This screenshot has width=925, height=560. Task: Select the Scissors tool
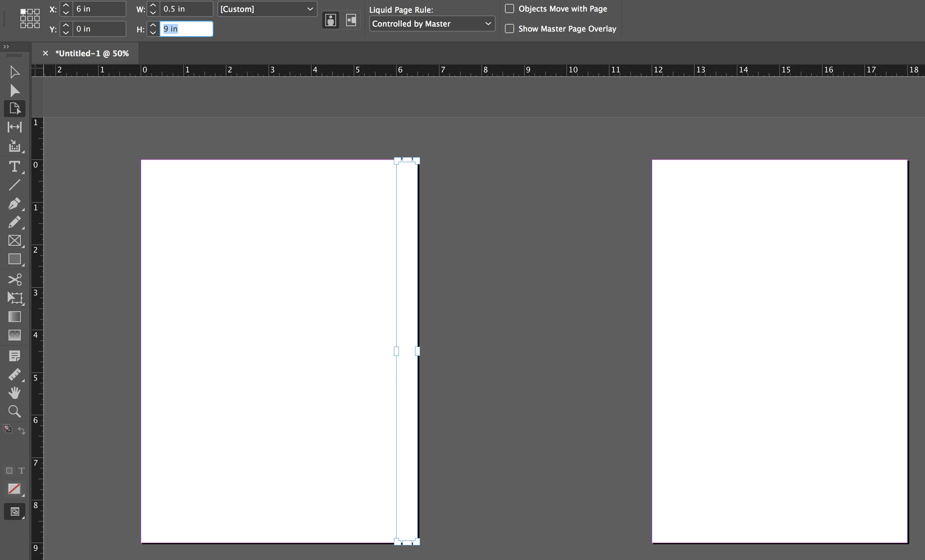tap(14, 279)
